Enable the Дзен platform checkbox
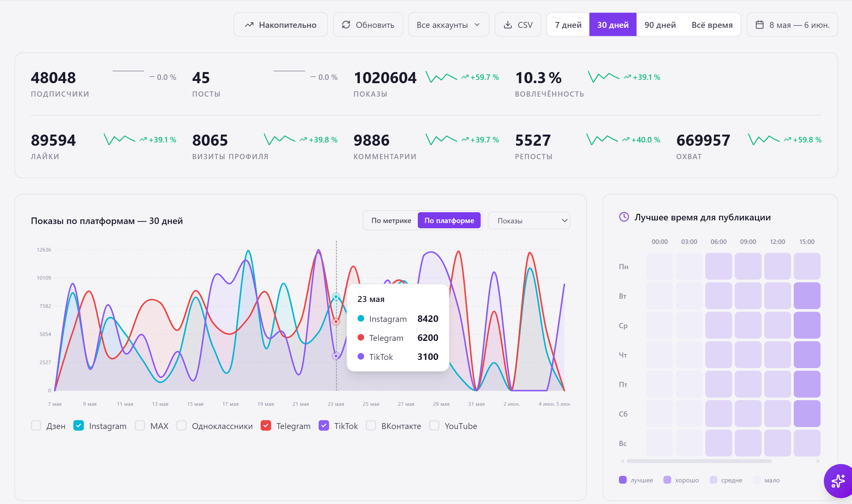852x504 pixels. click(x=36, y=425)
